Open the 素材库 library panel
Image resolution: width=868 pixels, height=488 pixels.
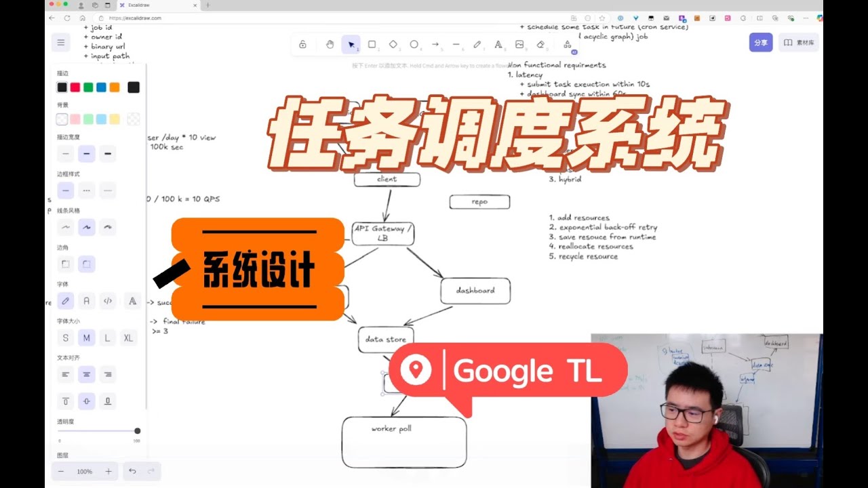click(798, 42)
